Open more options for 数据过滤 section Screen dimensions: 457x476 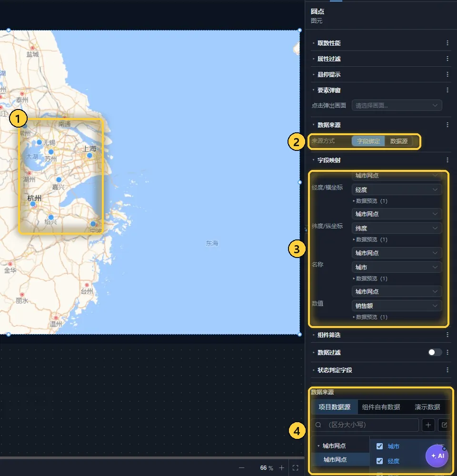(x=447, y=352)
